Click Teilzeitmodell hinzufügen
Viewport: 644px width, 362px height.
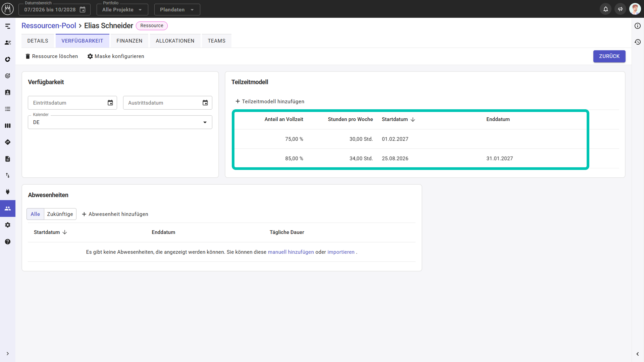click(x=270, y=102)
